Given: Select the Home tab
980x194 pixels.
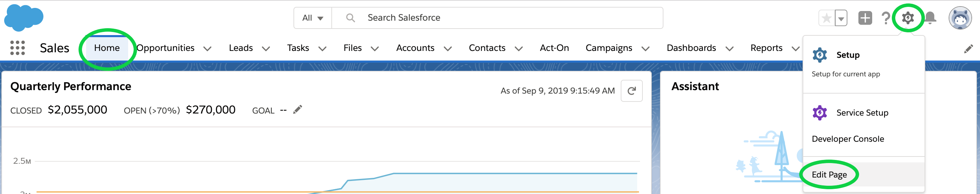Looking at the screenshot, I should pos(107,48).
